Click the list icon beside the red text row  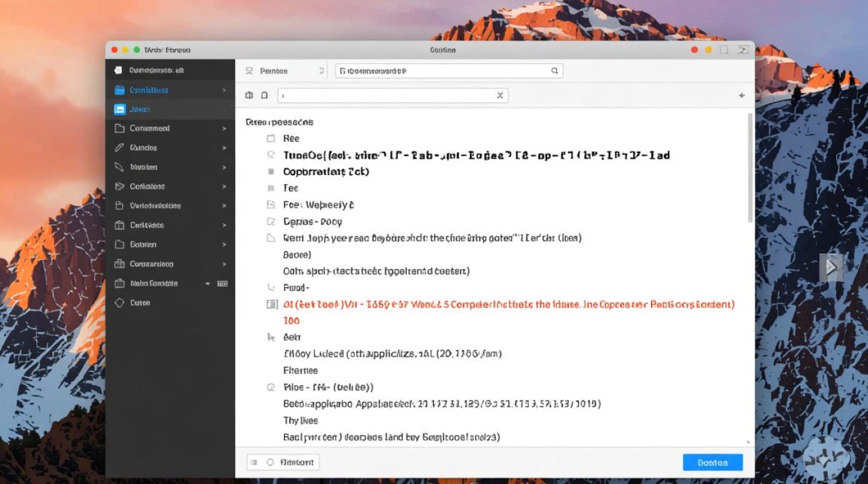[x=271, y=304]
